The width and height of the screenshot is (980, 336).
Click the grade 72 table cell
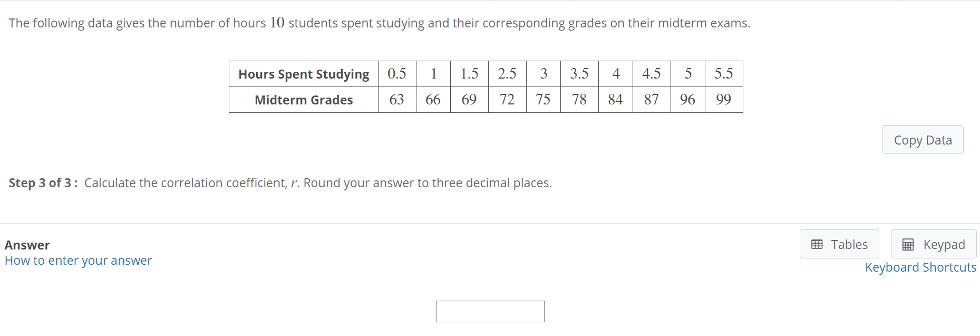tap(507, 100)
